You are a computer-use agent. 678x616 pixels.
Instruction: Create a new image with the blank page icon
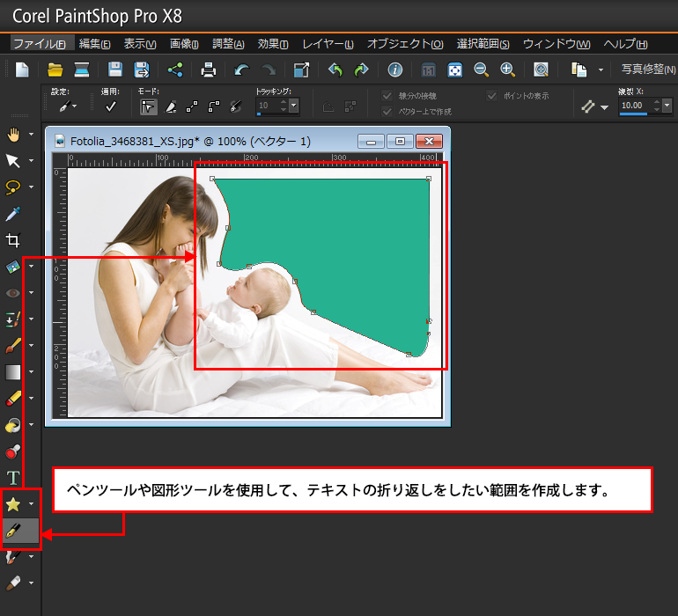tap(22, 70)
